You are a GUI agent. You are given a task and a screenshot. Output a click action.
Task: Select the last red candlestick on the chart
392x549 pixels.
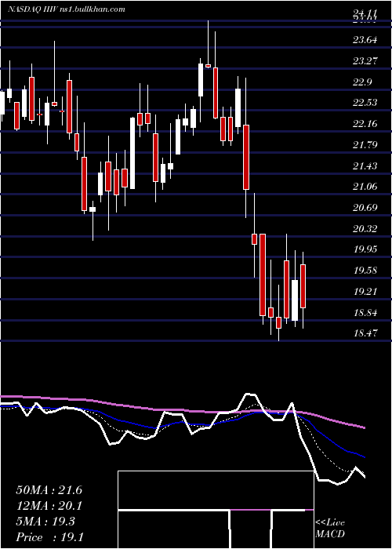303,286
